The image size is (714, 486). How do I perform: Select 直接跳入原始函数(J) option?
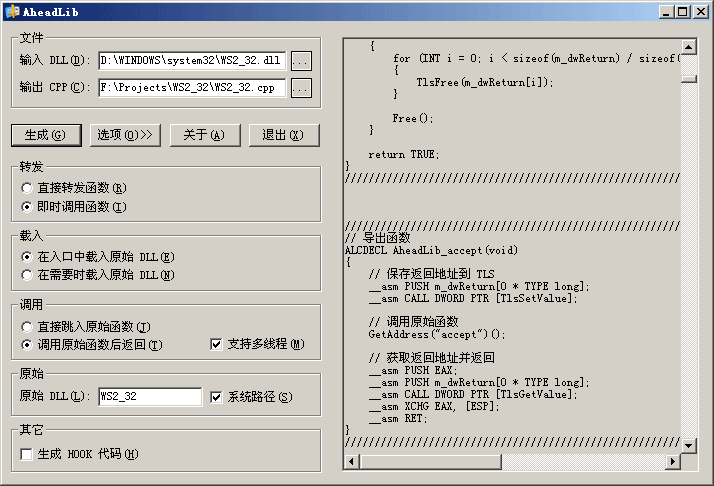[x=86, y=327]
